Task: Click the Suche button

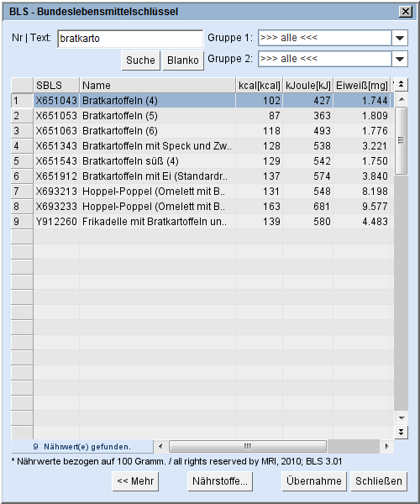Action: point(140,60)
